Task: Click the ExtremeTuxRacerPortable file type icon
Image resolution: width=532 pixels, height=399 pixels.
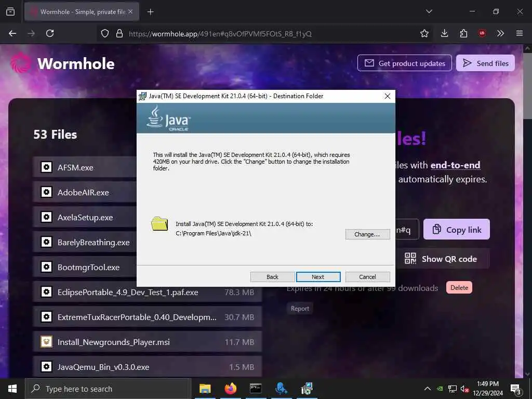Action: 46,316
